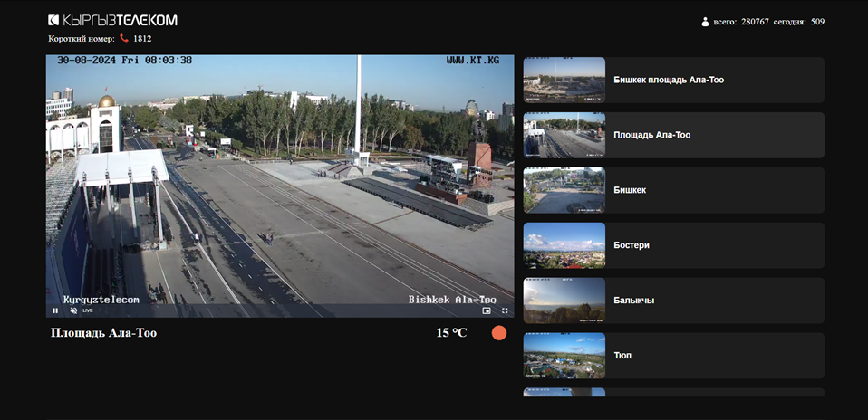
Task: Pause the live video stream
Action: [54, 311]
